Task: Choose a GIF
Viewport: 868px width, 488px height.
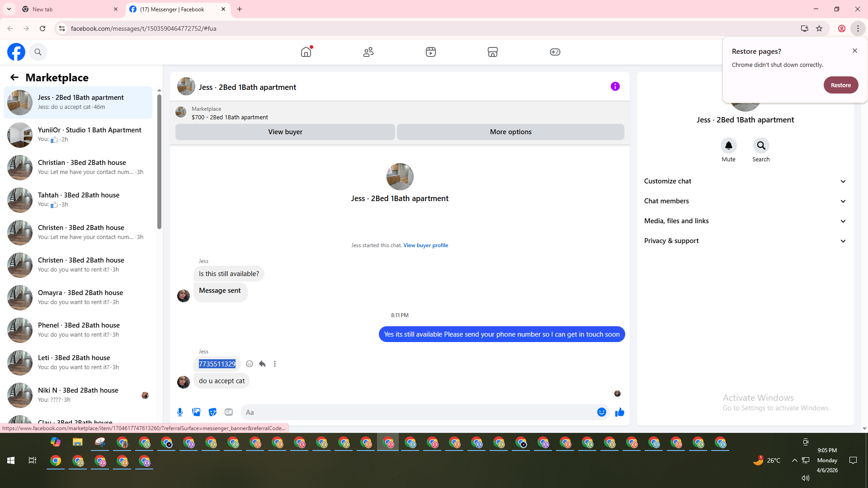Action: 229,412
